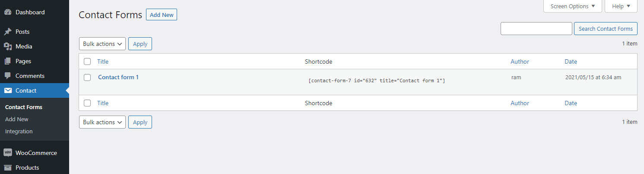Image resolution: width=644 pixels, height=174 pixels.
Task: Focus the contact forms search field
Action: tap(536, 29)
